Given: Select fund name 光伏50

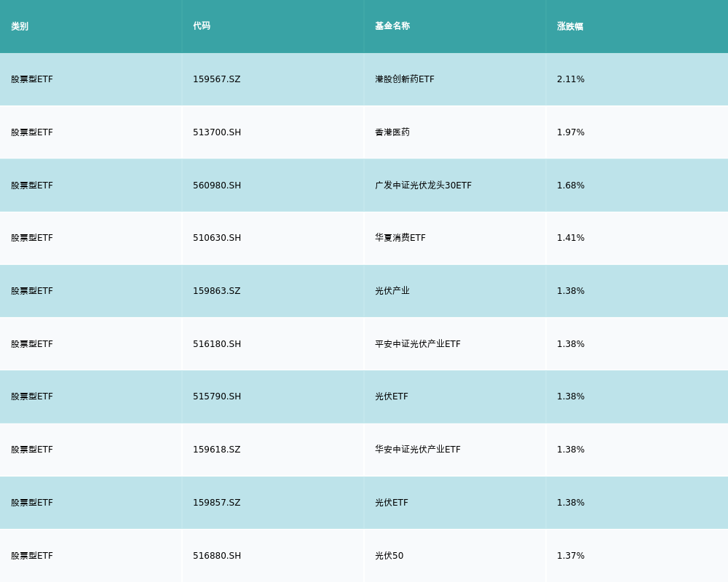Looking at the screenshot, I should (x=389, y=556).
